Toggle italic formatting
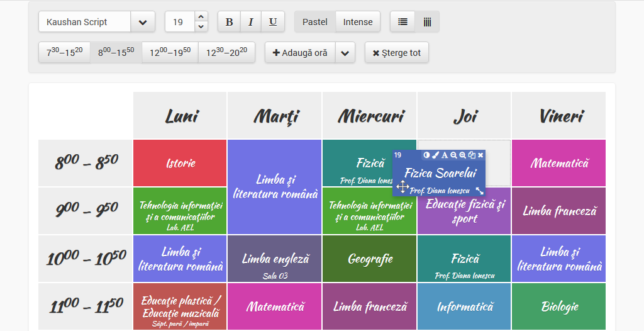The width and height of the screenshot is (644, 331). point(250,22)
